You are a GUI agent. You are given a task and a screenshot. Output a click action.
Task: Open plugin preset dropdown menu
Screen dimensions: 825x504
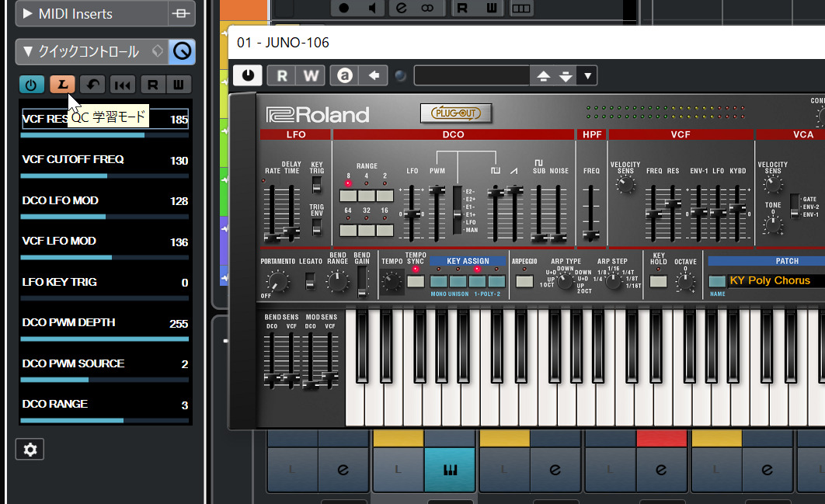588,76
